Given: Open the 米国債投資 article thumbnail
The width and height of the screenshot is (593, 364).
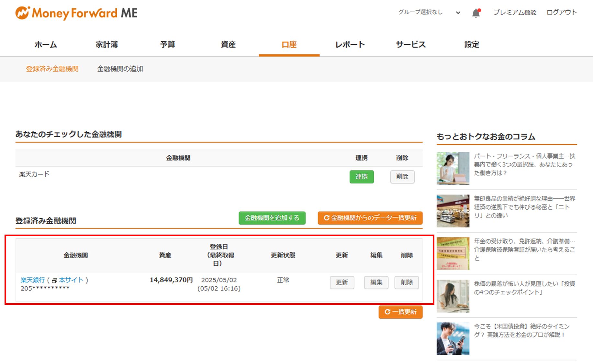Looking at the screenshot, I should 453,339.
